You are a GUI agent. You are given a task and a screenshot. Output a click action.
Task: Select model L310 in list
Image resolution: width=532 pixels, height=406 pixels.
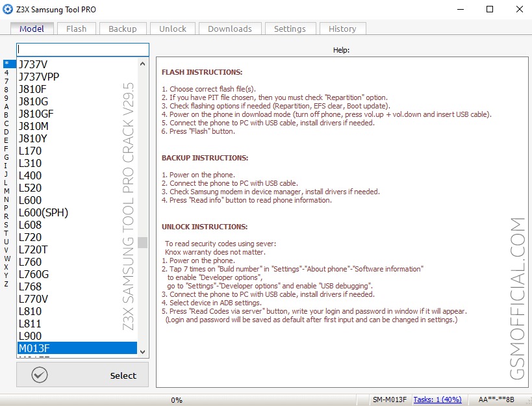(x=77, y=163)
